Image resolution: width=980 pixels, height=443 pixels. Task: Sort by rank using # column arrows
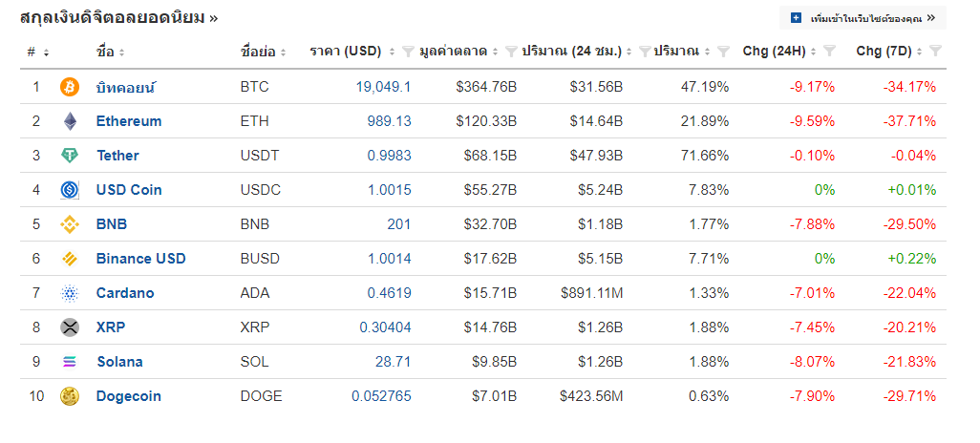coord(46,52)
